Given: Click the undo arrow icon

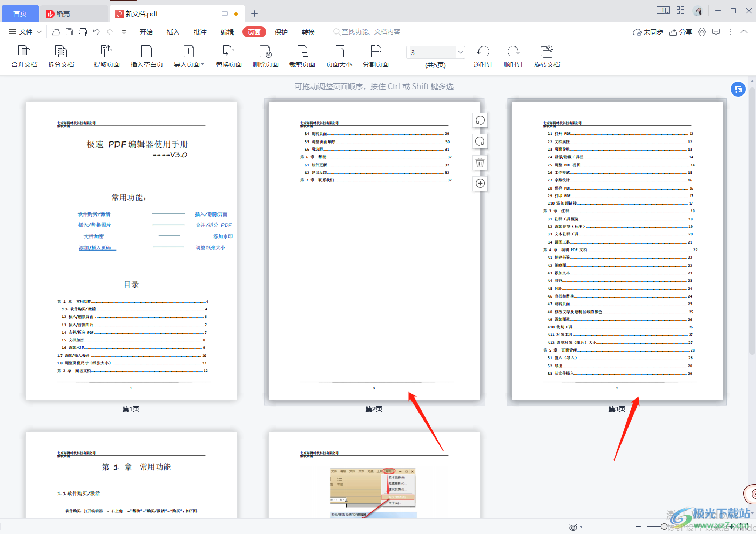Looking at the screenshot, I should [97, 32].
